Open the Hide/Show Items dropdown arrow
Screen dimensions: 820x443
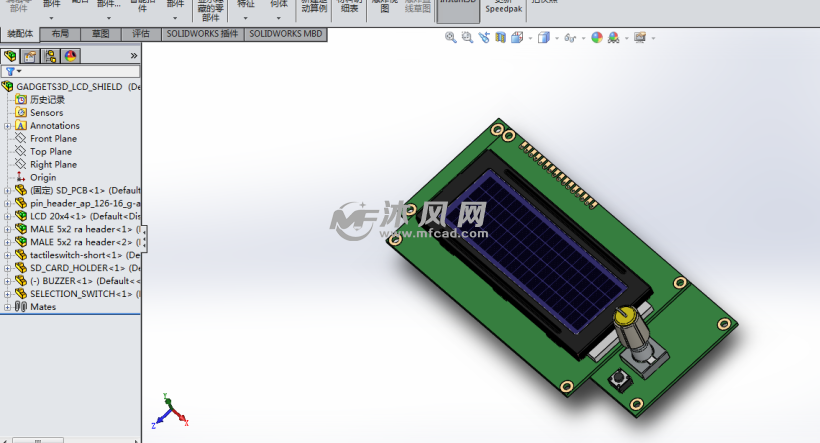point(583,38)
